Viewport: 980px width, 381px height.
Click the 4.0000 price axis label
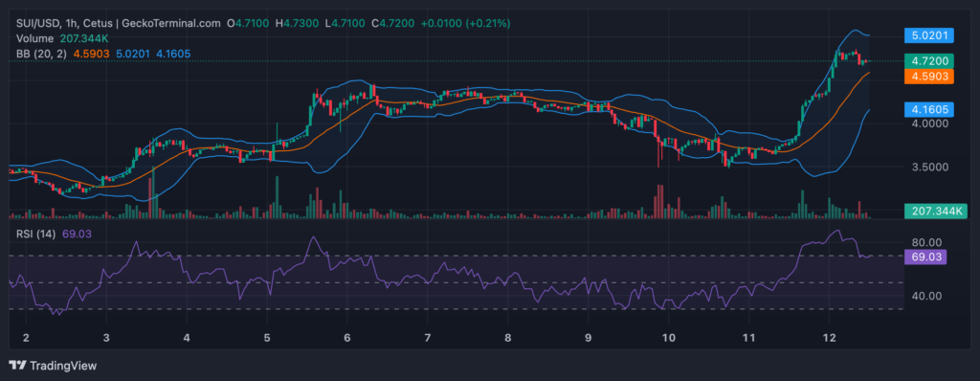(926, 123)
